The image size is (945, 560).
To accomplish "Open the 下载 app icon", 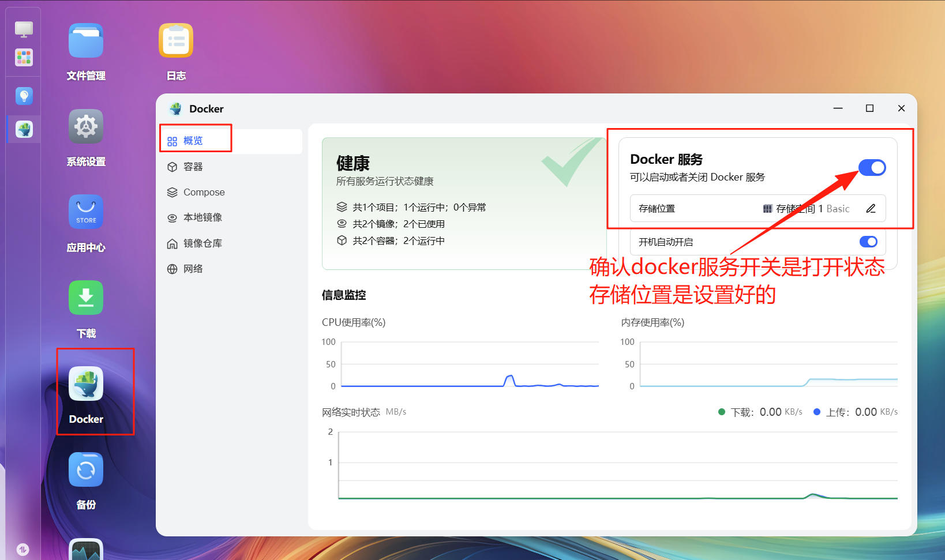I will (86, 298).
